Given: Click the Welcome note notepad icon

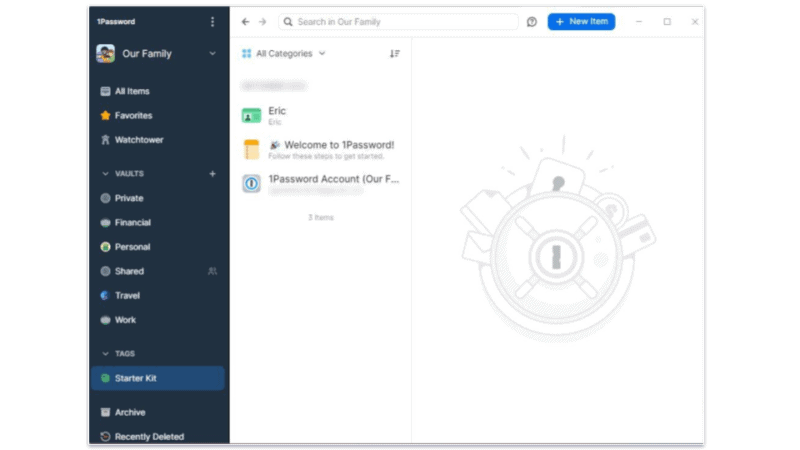Looking at the screenshot, I should point(252,149).
